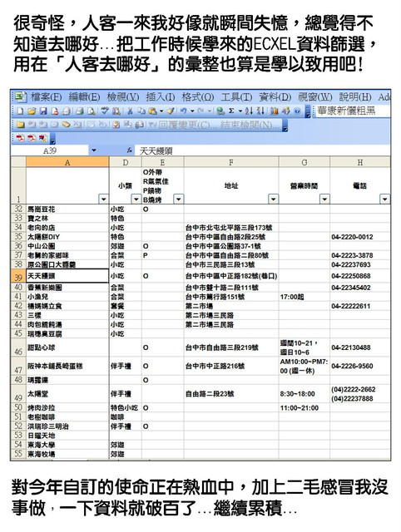Open the Paste options dropdown arrow
This screenshot has height=532, width=401.
161,111
